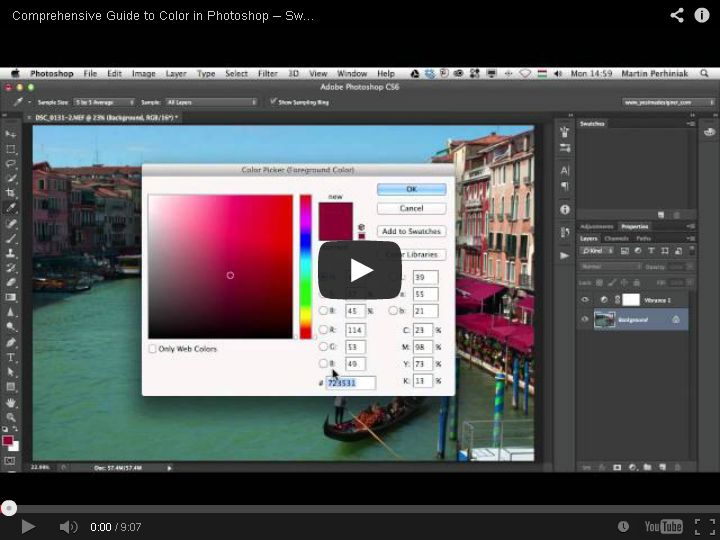
Task: Click the Watch Later clock icon
Action: point(623,527)
